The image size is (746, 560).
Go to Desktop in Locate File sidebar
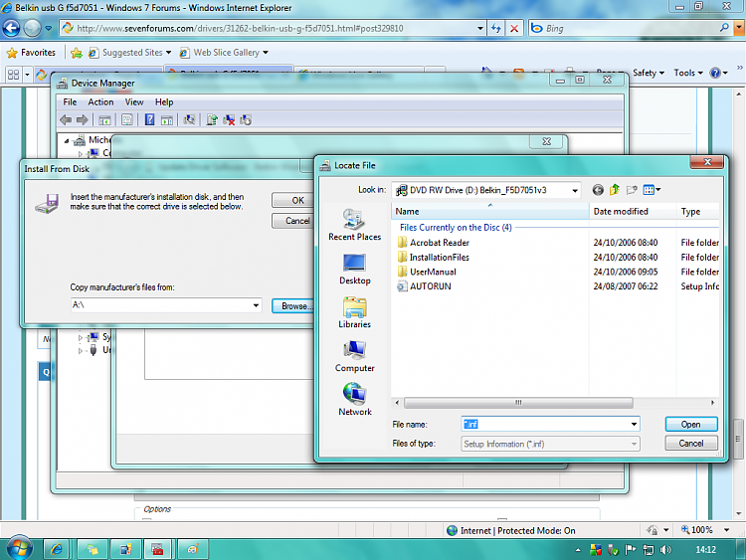coord(355,269)
